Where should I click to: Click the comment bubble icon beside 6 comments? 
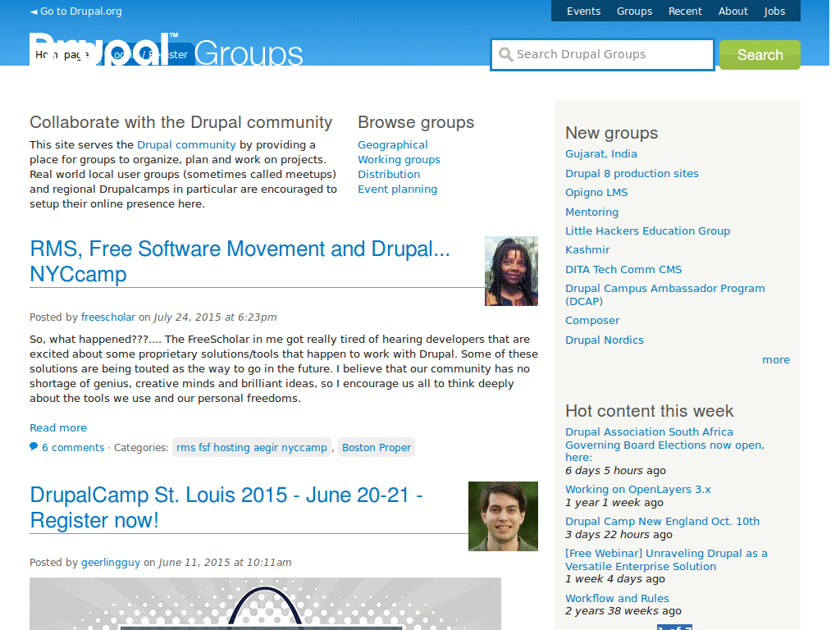coord(34,447)
